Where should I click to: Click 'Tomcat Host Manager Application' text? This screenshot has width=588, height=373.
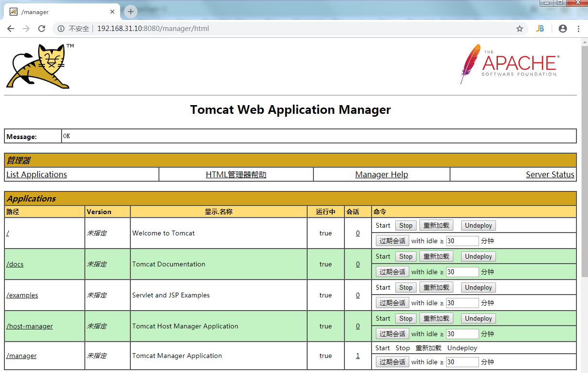[185, 326]
